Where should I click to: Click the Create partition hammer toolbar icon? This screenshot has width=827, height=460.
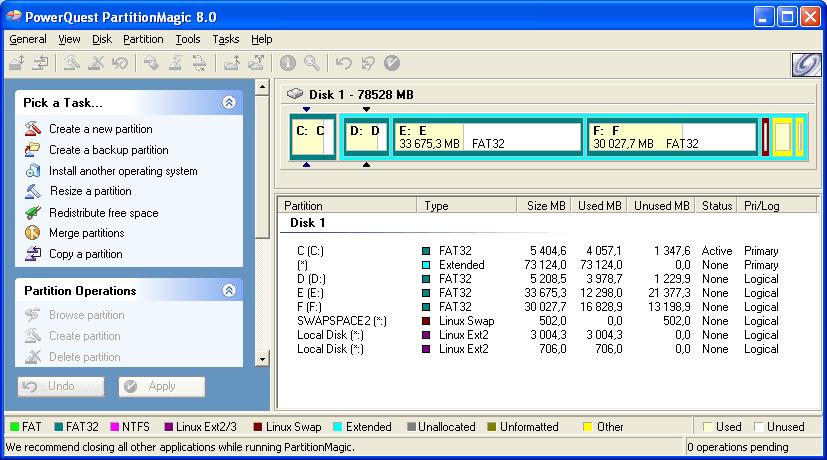click(x=72, y=63)
